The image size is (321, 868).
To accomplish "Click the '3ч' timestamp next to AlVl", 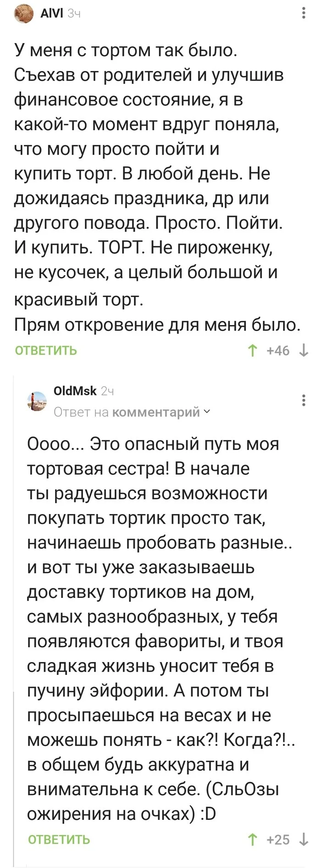I will pos(74,14).
